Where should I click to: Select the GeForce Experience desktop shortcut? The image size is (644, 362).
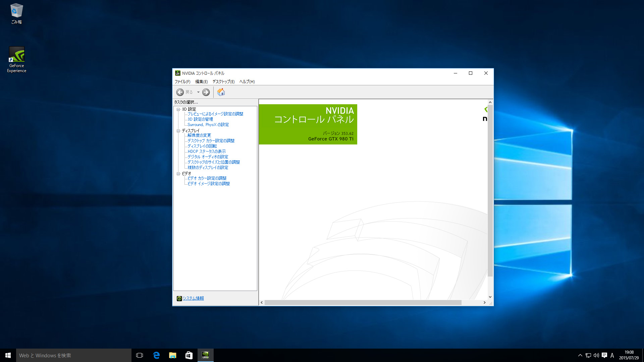(x=16, y=60)
